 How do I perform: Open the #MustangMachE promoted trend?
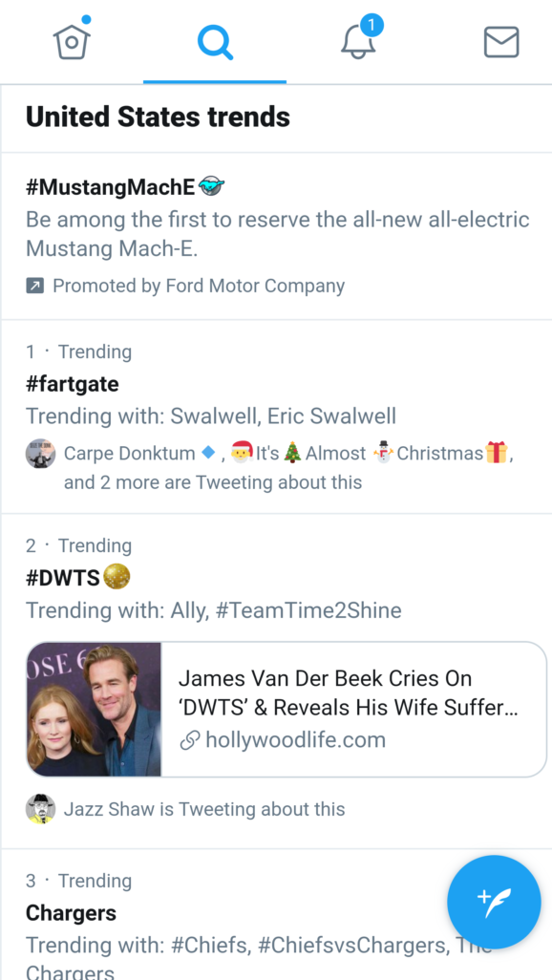click(125, 187)
